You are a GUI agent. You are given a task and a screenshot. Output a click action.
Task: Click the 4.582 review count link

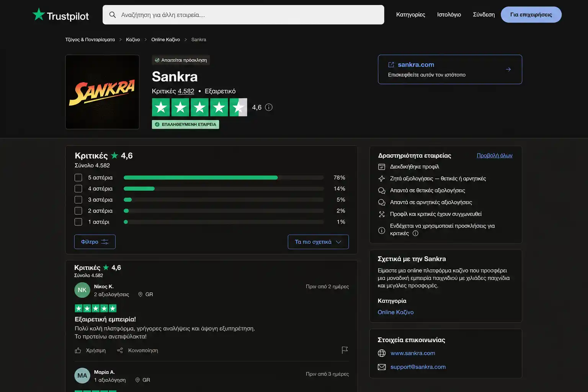(186, 91)
